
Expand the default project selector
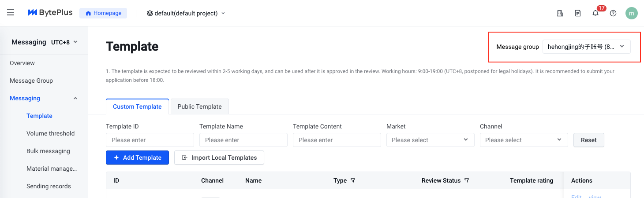pyautogui.click(x=186, y=13)
